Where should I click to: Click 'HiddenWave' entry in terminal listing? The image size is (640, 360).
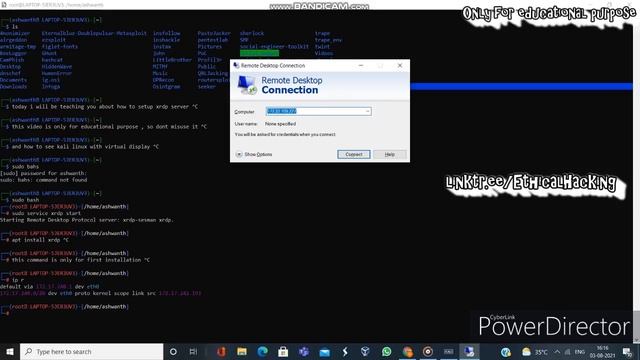click(x=57, y=67)
